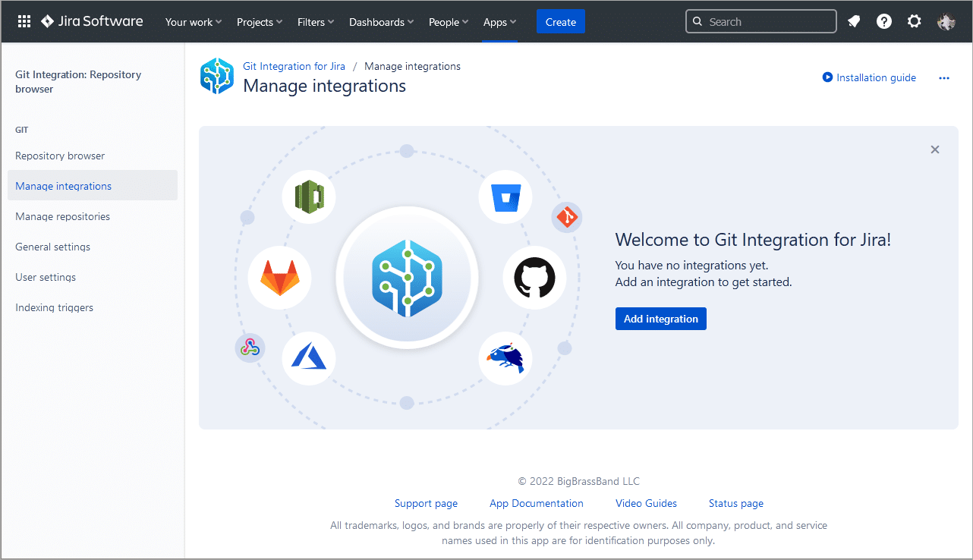Open the settings gear icon
973x560 pixels.
click(x=915, y=21)
